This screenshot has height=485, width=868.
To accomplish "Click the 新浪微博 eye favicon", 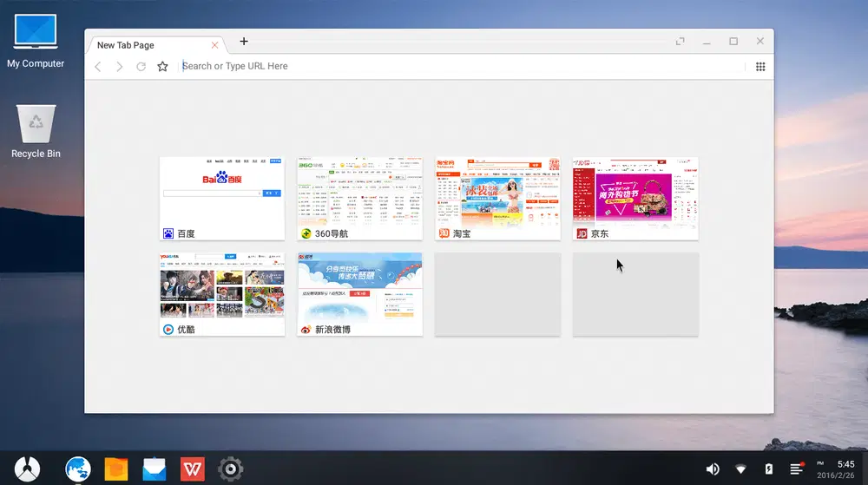I will coord(306,330).
